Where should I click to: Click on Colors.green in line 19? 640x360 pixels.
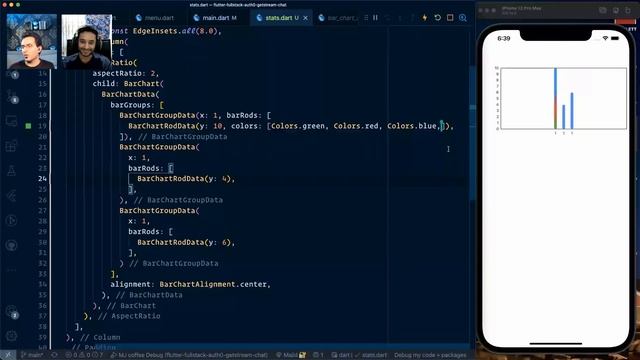pyautogui.click(x=298, y=126)
